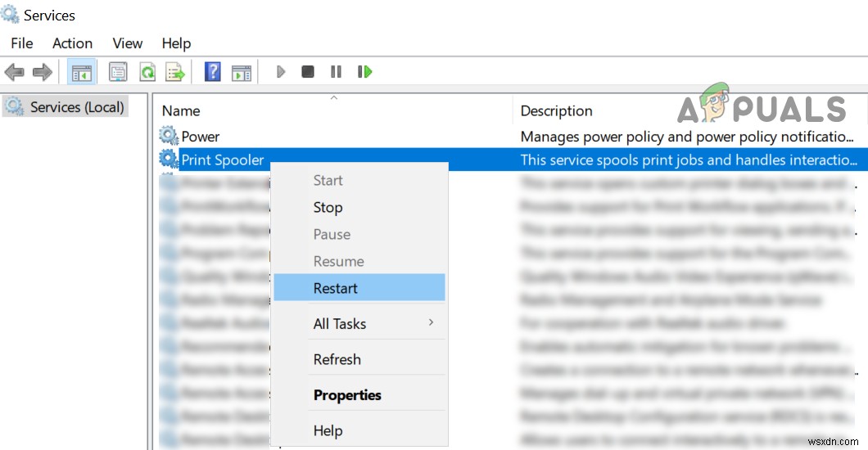868x450 pixels.
Task: Click the gear icon beside Power service
Action: 169,136
